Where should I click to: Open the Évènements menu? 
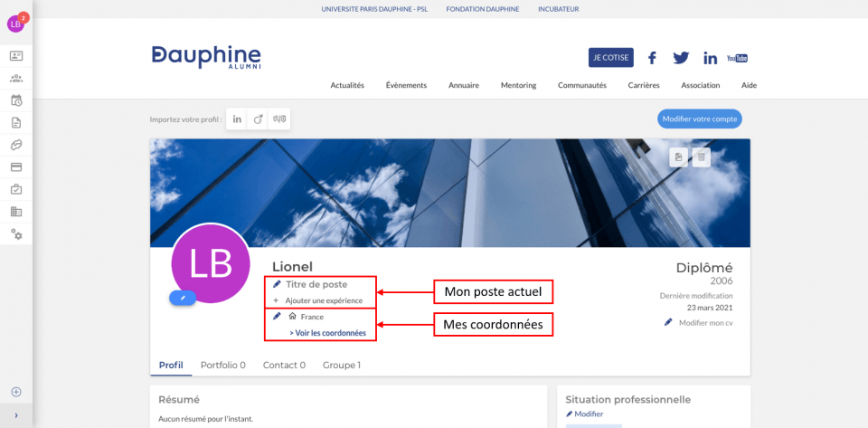[x=406, y=85]
